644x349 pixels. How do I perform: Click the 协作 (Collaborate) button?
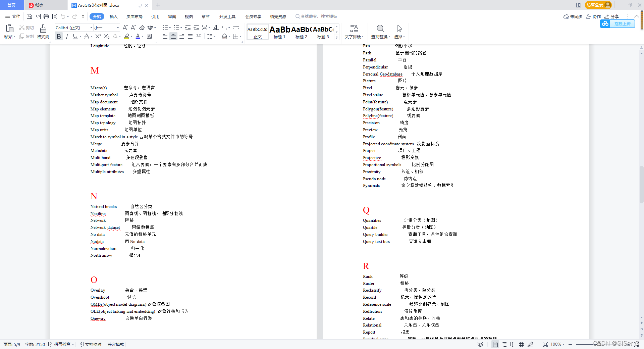(x=593, y=16)
